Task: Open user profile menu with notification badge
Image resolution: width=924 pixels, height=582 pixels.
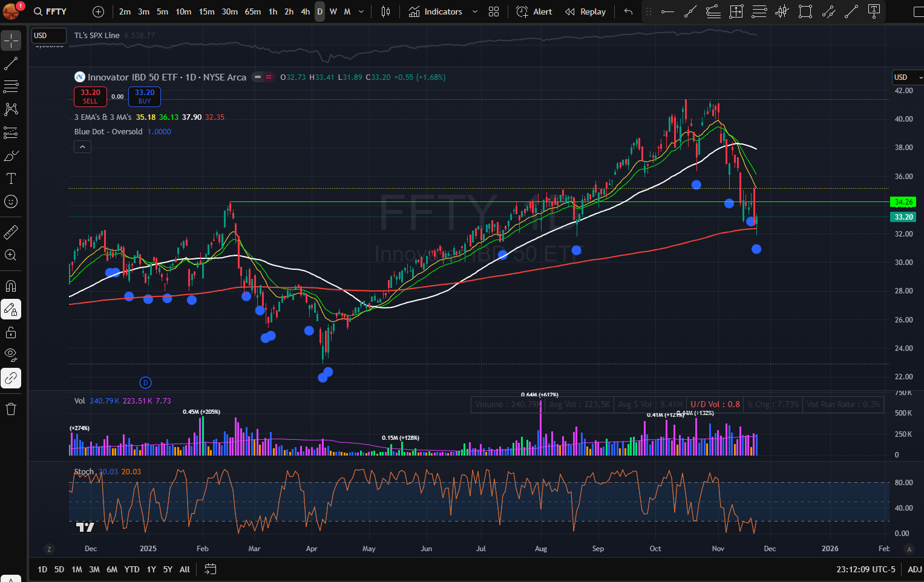Action: coord(11,10)
